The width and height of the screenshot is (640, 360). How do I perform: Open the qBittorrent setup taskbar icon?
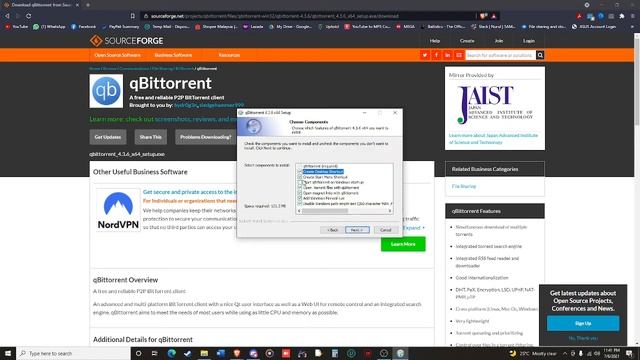[400, 353]
